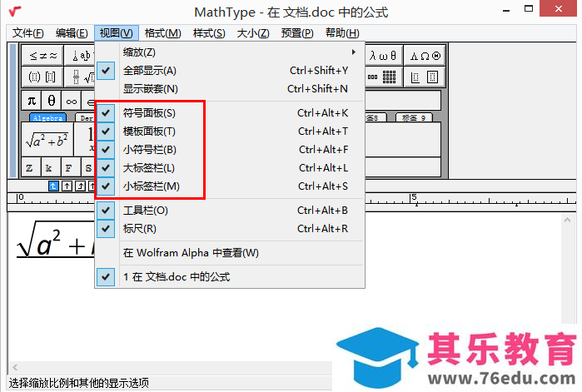
Task: Click the vertical scrollbar up arrow
Action: [567, 220]
